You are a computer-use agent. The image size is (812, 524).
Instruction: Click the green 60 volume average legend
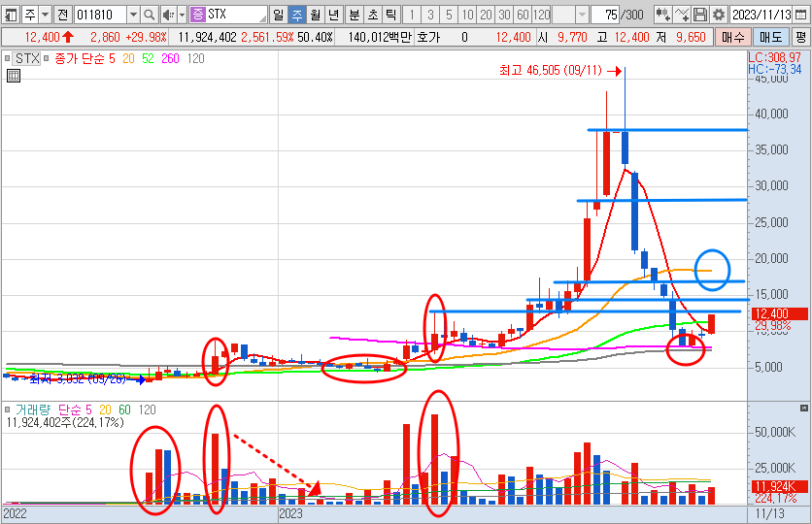[124, 409]
